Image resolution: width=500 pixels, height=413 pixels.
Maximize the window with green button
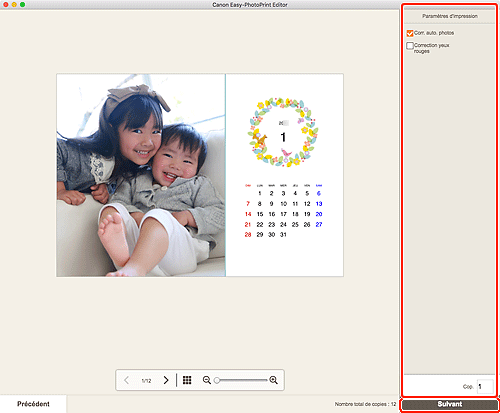[22, 5]
